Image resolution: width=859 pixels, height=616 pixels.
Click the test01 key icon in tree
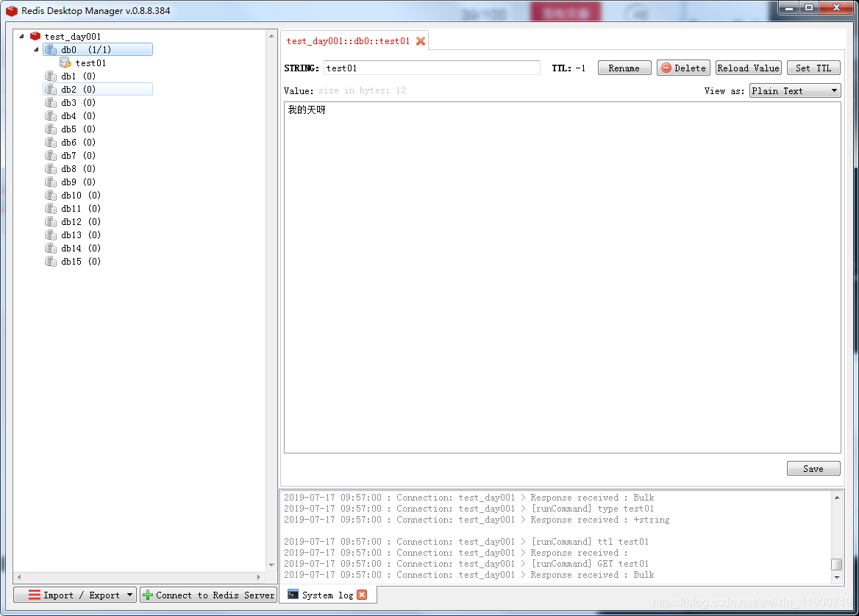pyautogui.click(x=65, y=63)
